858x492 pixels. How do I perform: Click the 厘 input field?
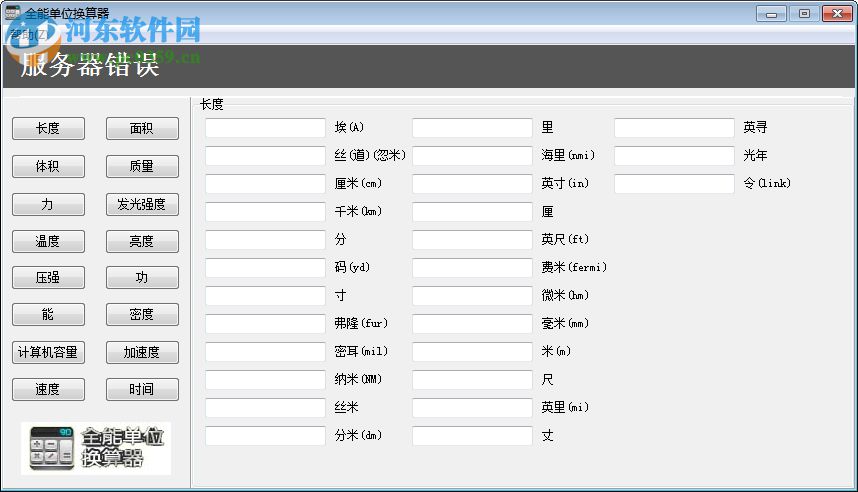coord(472,211)
